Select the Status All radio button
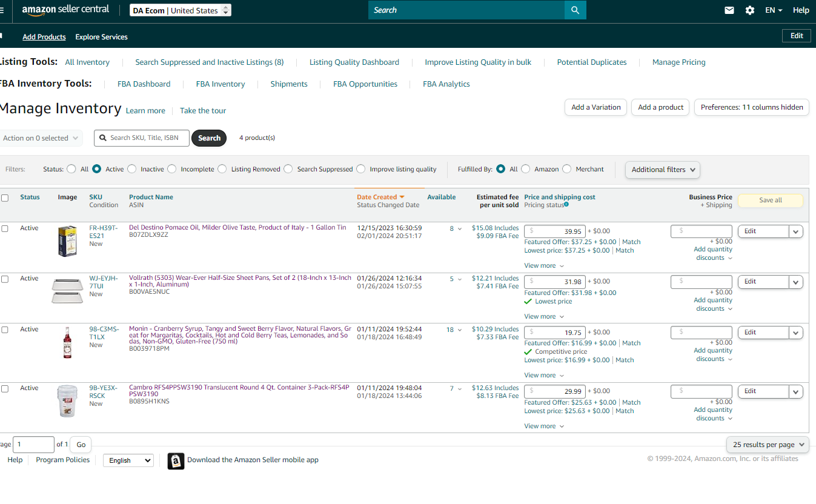 (71, 169)
